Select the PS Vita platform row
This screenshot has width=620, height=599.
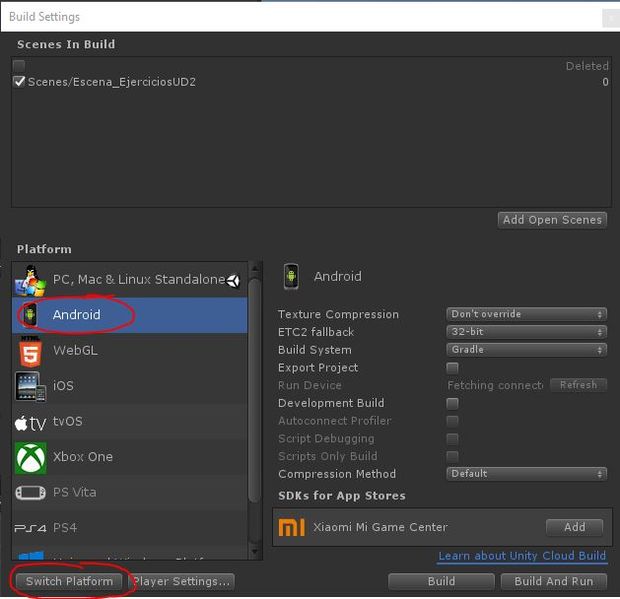tap(130, 493)
